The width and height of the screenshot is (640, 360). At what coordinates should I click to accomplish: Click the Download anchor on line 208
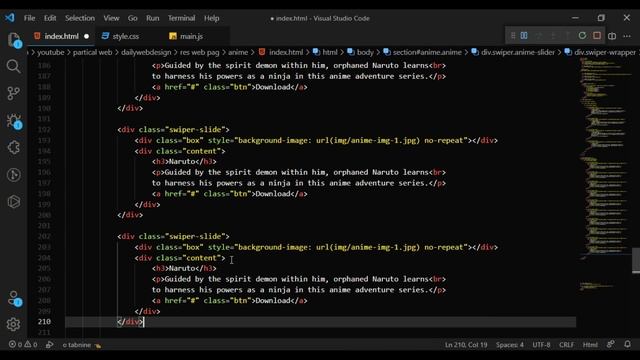tap(229, 300)
